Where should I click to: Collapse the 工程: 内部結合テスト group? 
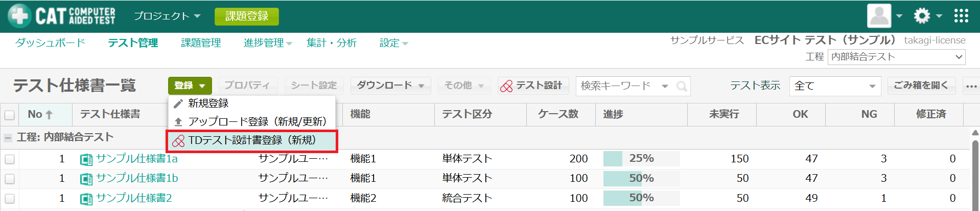pyautogui.click(x=8, y=138)
